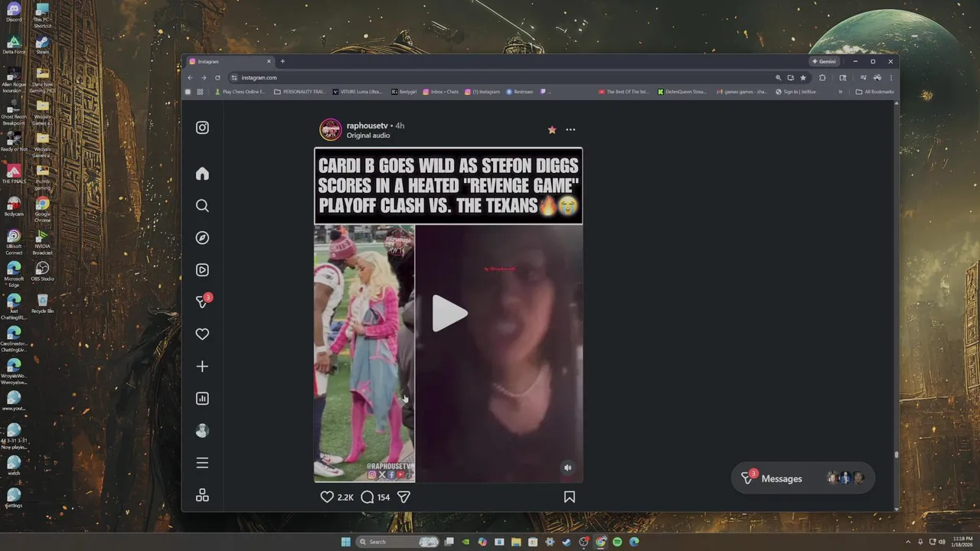Open your profile avatar in sidebar
980x551 pixels.
coord(202,431)
